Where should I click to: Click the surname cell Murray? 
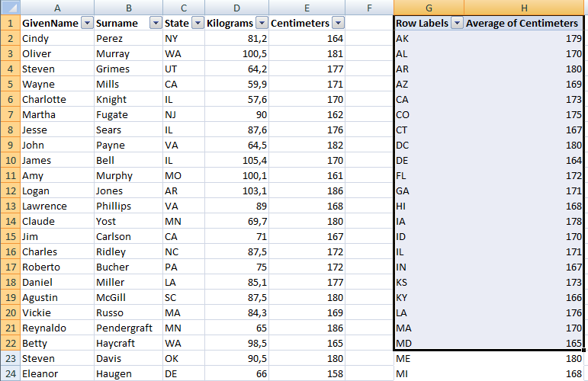129,53
